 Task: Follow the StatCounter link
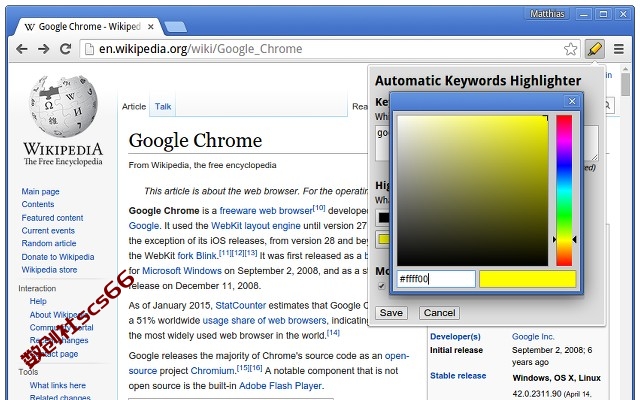click(x=240, y=305)
